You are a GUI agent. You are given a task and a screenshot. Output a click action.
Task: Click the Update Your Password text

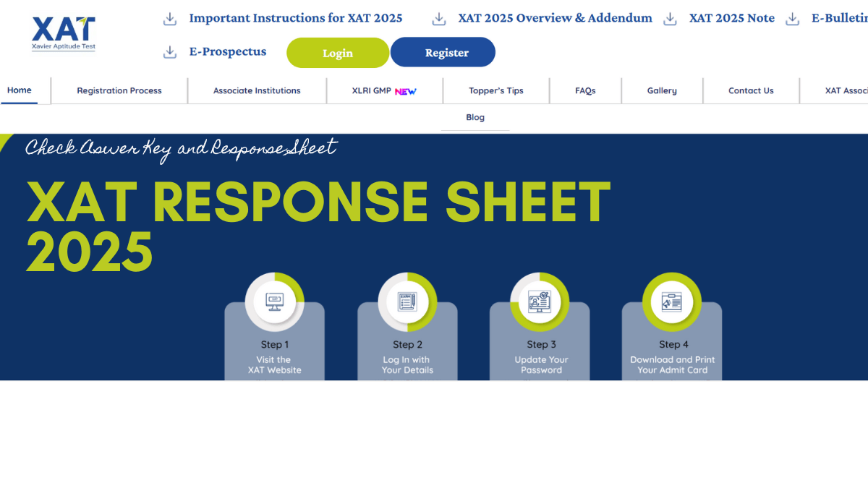point(541,365)
